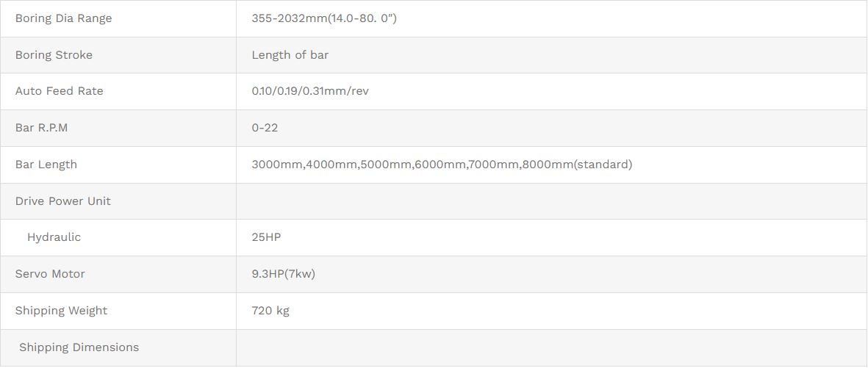This screenshot has width=868, height=368.
Task: Select the 720 kg weight value
Action: (x=270, y=311)
